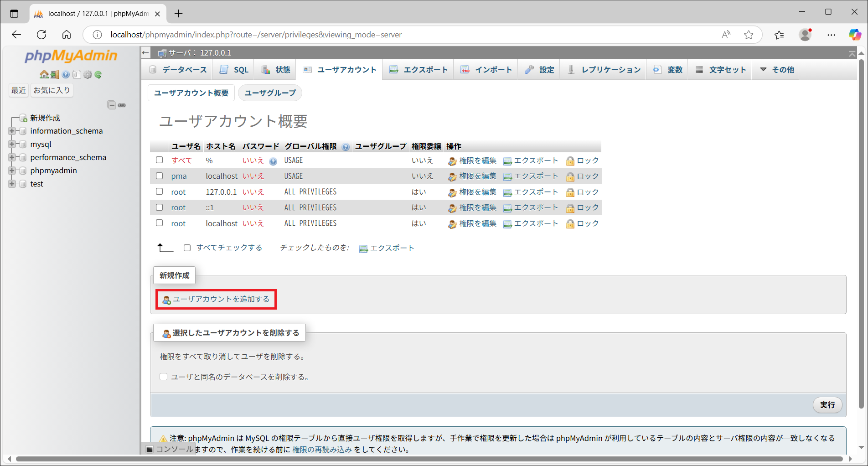
Task: Reload the navigation panel green arrow
Action: pyautogui.click(x=98, y=74)
